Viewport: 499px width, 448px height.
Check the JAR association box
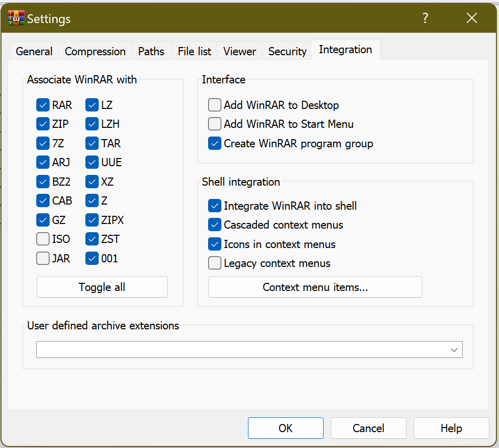[43, 259]
